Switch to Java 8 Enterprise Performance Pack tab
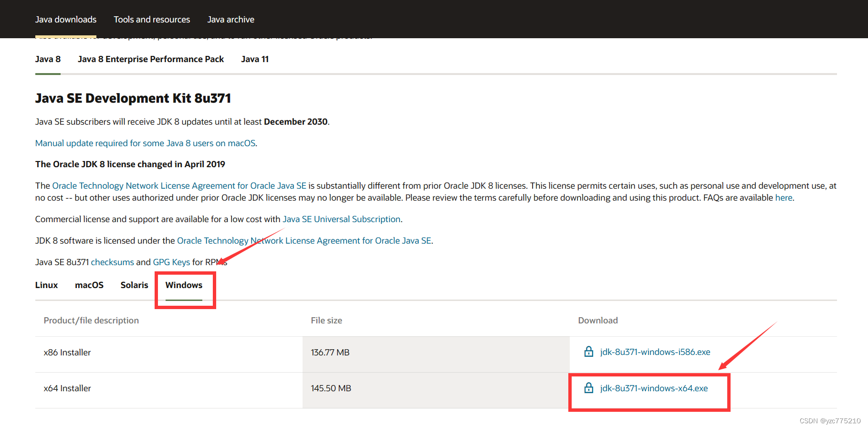The width and height of the screenshot is (868, 429). click(x=151, y=59)
